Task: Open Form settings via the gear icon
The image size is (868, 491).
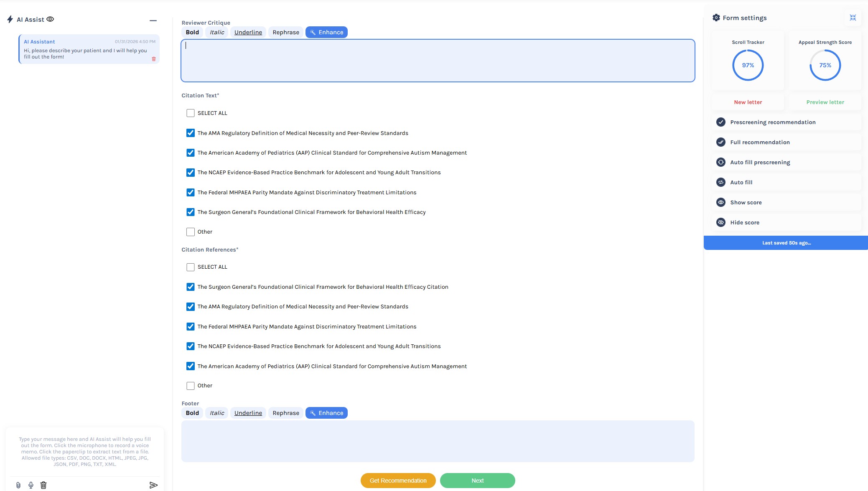Action: click(716, 18)
